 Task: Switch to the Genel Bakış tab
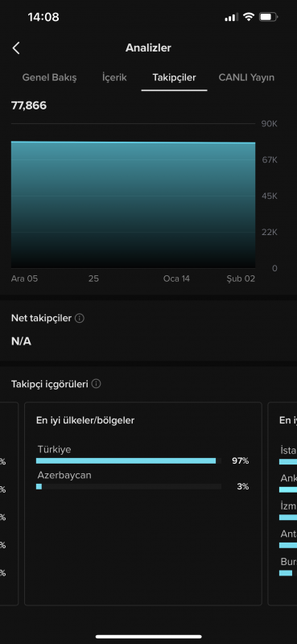click(49, 77)
